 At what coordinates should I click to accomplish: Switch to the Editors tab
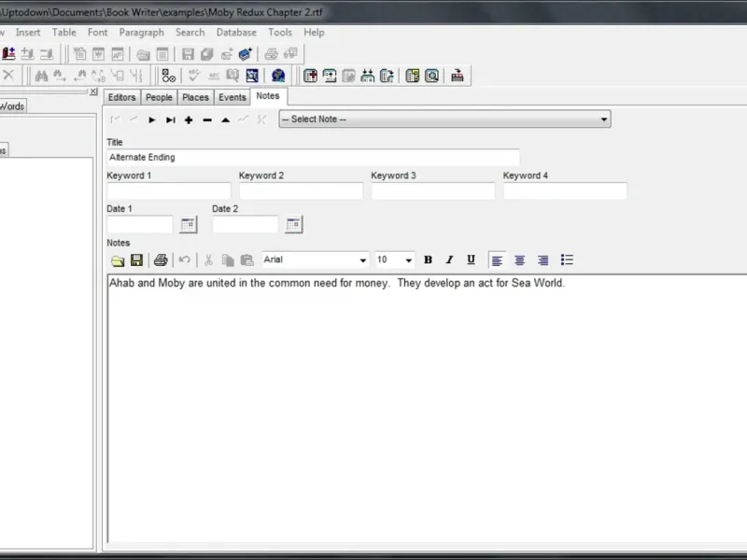coord(122,97)
